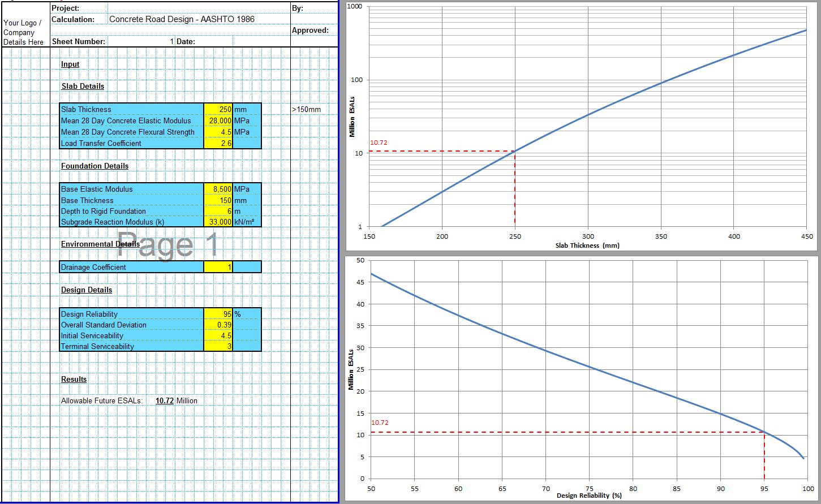This screenshot has height=504, width=821.
Task: Click the Terminal Serviceability input showing 3
Action: click(218, 346)
